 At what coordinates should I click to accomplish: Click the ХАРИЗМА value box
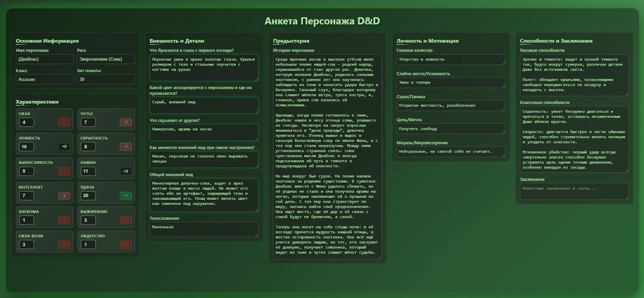tap(27, 220)
